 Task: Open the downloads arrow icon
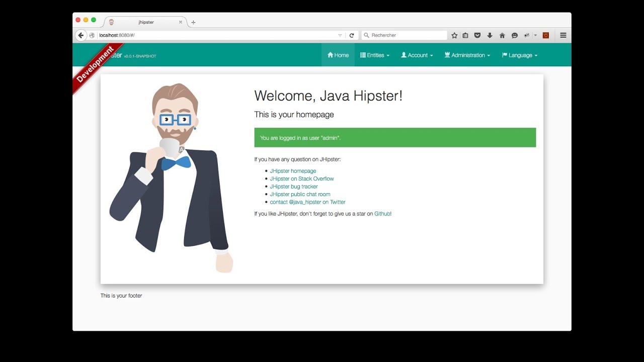[490, 35]
